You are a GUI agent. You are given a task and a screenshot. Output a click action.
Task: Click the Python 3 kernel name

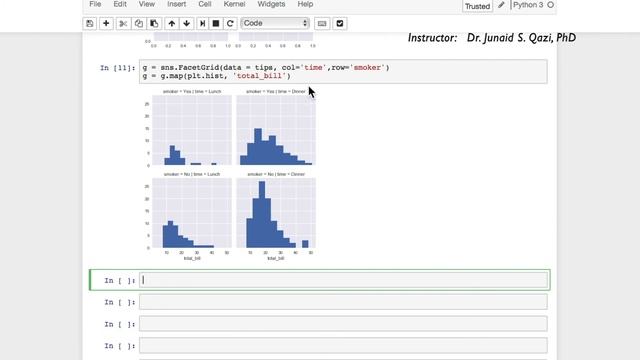528,5
